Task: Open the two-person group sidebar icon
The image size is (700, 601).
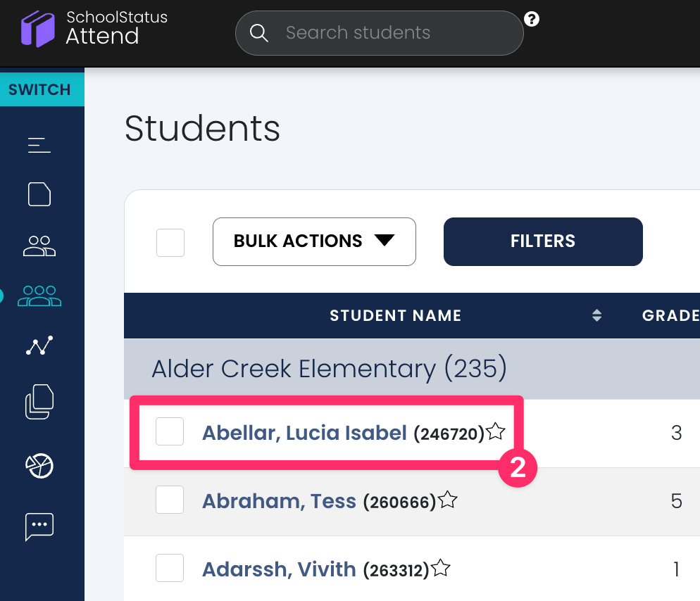Action: point(39,246)
